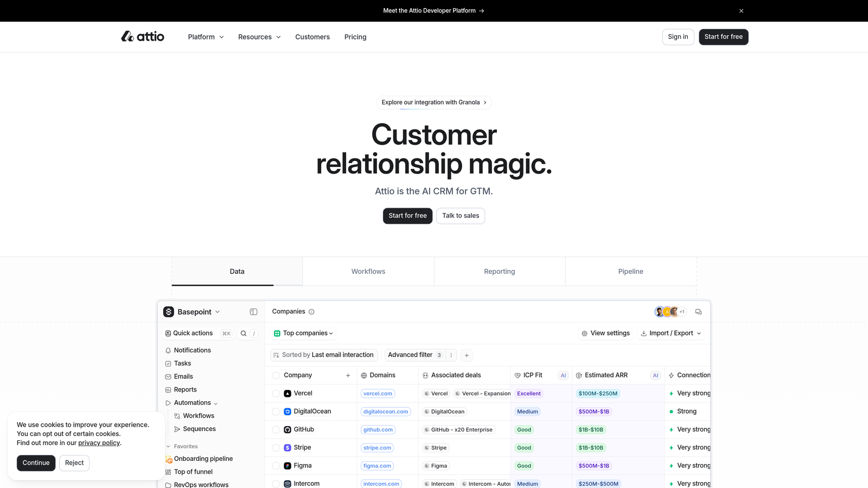Viewport: 868px width, 488px height.
Task: Open Notifications from the sidebar
Action: [x=192, y=350]
